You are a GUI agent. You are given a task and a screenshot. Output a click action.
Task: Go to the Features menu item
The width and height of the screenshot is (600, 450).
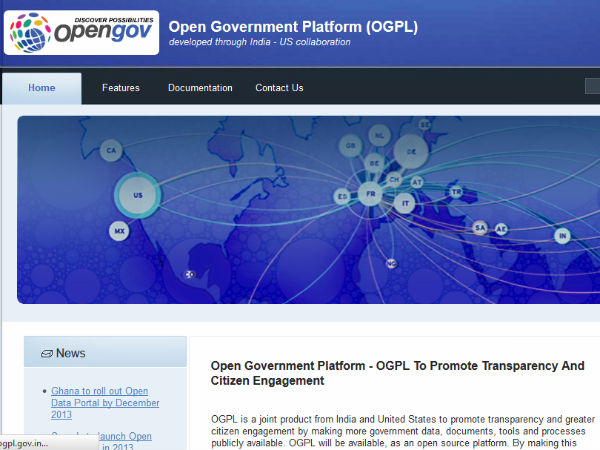(x=121, y=88)
